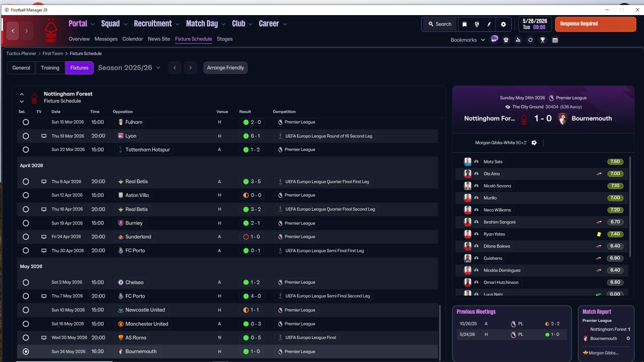The height and width of the screenshot is (362, 644).
Task: Select the Lyon fixture radio button
Action: (26, 136)
